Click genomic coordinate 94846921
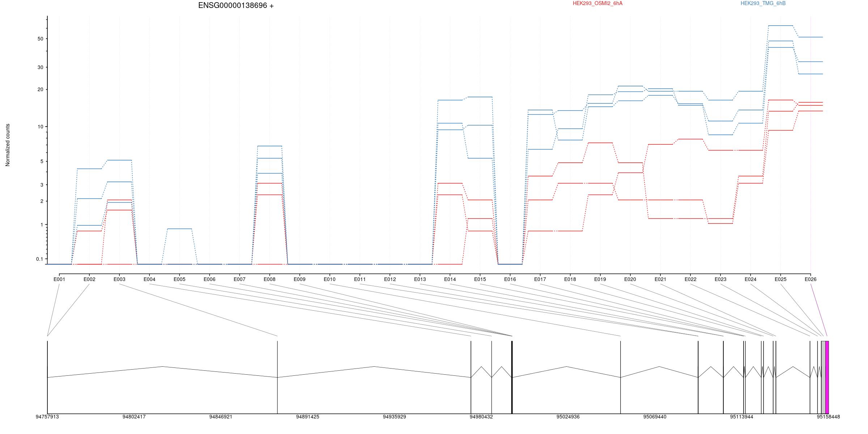 [x=221, y=417]
